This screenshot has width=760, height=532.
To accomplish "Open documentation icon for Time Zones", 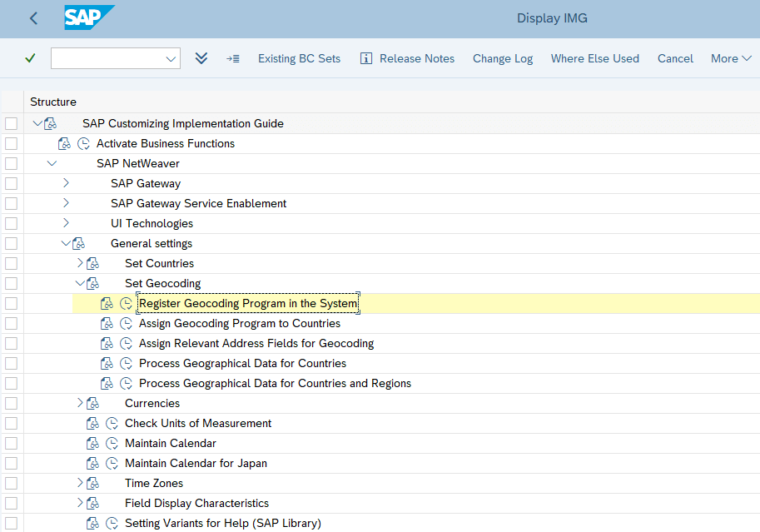I will tap(92, 483).
